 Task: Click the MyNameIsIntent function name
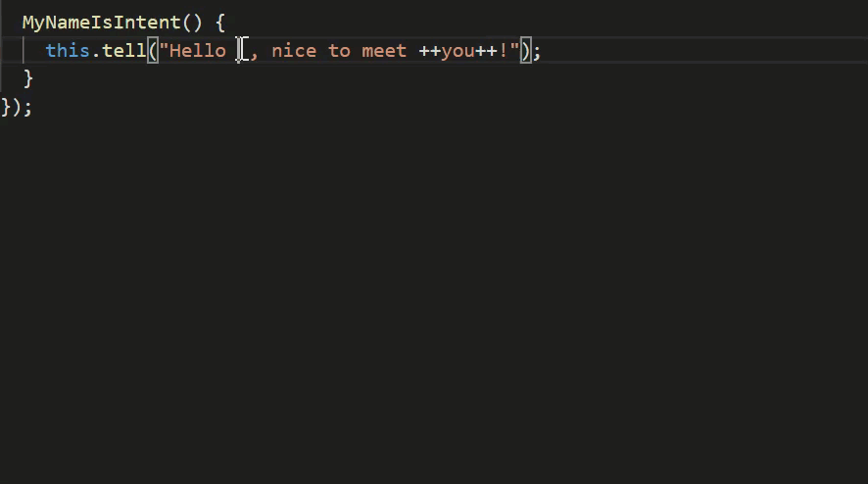[x=102, y=23]
